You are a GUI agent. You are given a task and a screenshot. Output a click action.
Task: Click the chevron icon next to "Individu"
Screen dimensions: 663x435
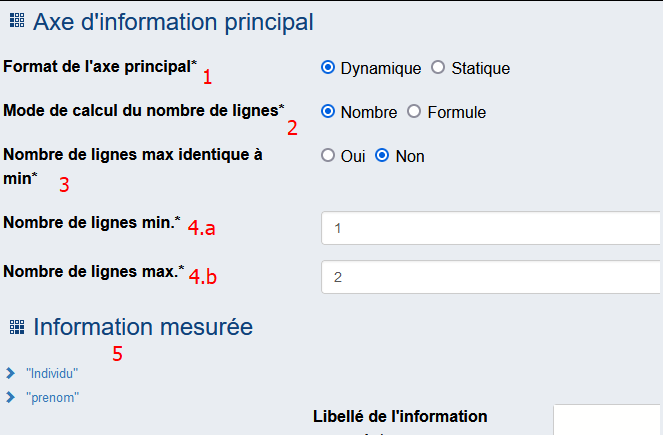[11, 373]
